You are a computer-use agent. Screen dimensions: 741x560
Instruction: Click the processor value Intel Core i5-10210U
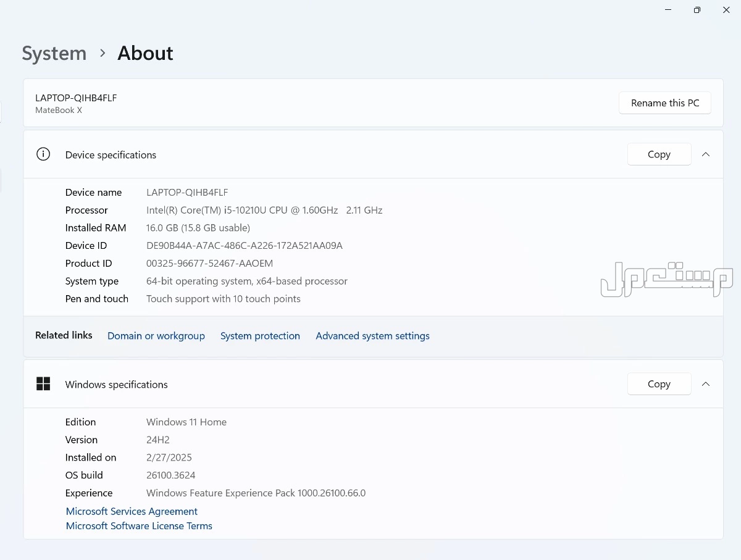click(264, 211)
